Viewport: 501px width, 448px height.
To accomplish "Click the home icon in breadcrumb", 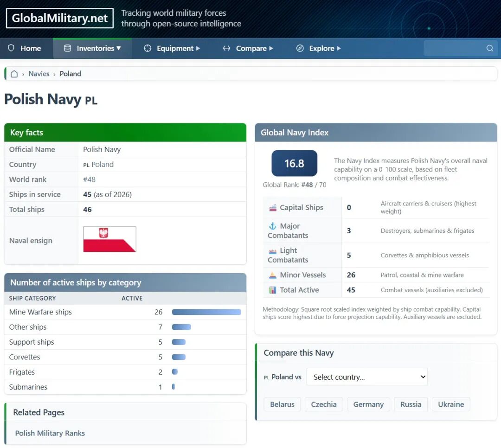I will click(14, 74).
